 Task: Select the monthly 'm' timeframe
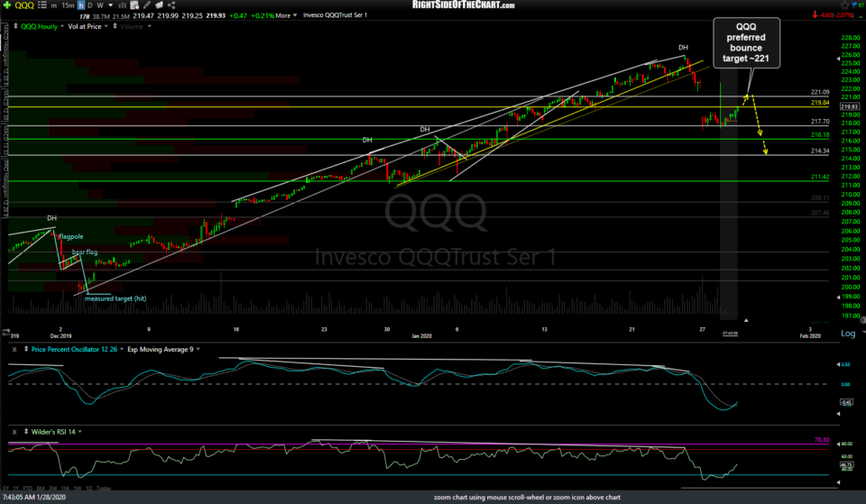click(53, 5)
